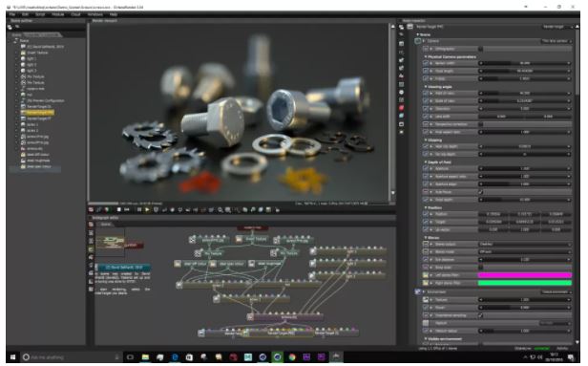Click the cyan icon in the node inspector sidebar
This screenshot has height=366, width=588.
coord(402,116)
